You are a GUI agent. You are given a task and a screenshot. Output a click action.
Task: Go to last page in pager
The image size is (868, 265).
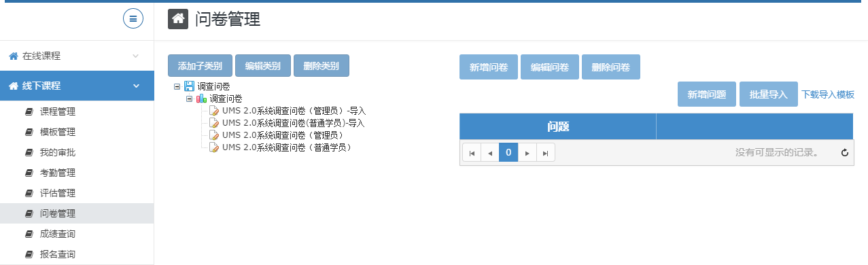546,153
